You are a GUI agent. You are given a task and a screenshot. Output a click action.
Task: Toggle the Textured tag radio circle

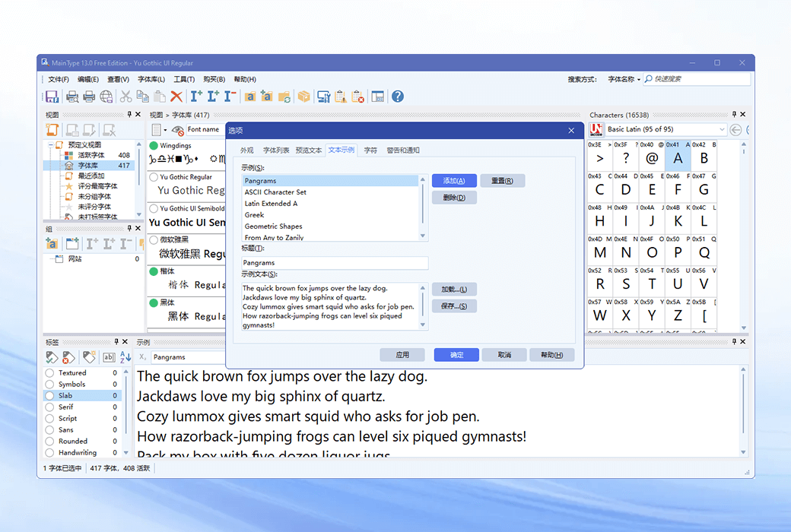(x=49, y=372)
